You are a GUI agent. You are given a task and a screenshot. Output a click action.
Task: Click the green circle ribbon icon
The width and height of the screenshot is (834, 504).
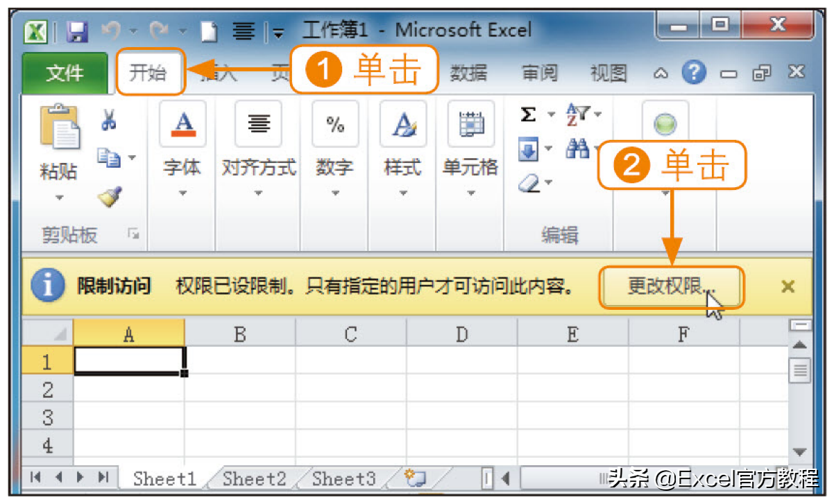pyautogui.click(x=665, y=124)
